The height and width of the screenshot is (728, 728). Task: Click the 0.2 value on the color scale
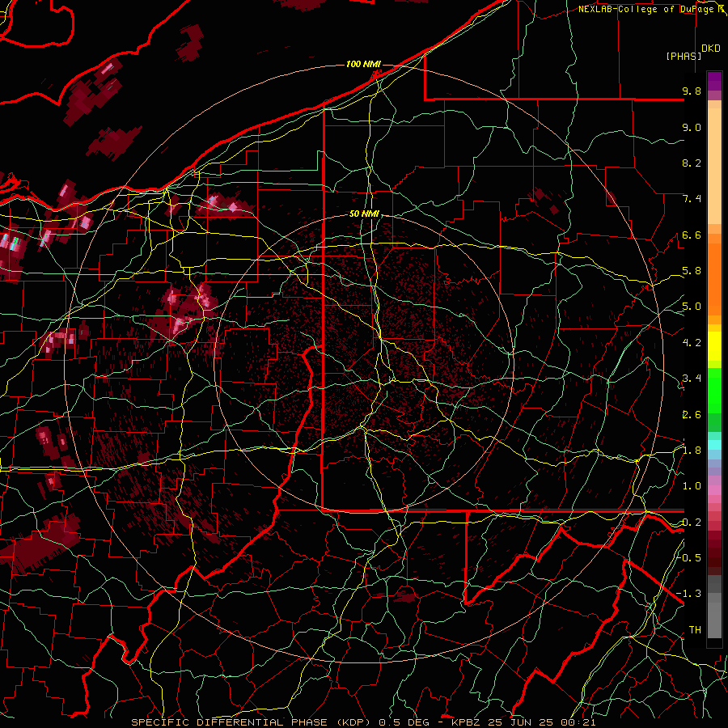[x=692, y=523]
